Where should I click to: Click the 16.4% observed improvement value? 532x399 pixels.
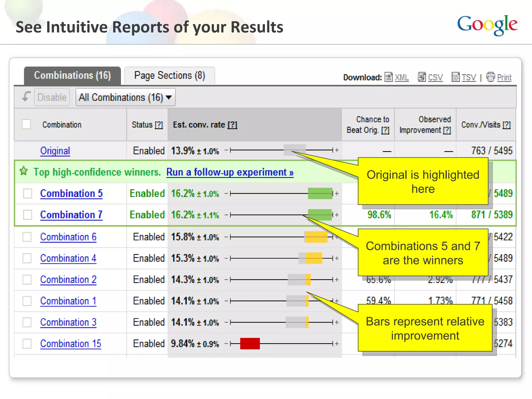[x=441, y=215]
